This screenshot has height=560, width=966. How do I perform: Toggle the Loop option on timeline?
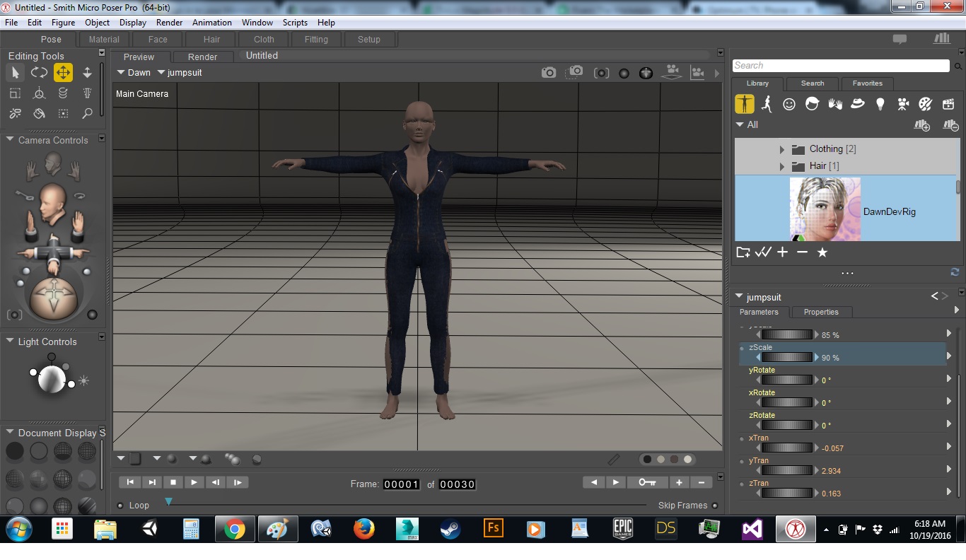pos(121,506)
